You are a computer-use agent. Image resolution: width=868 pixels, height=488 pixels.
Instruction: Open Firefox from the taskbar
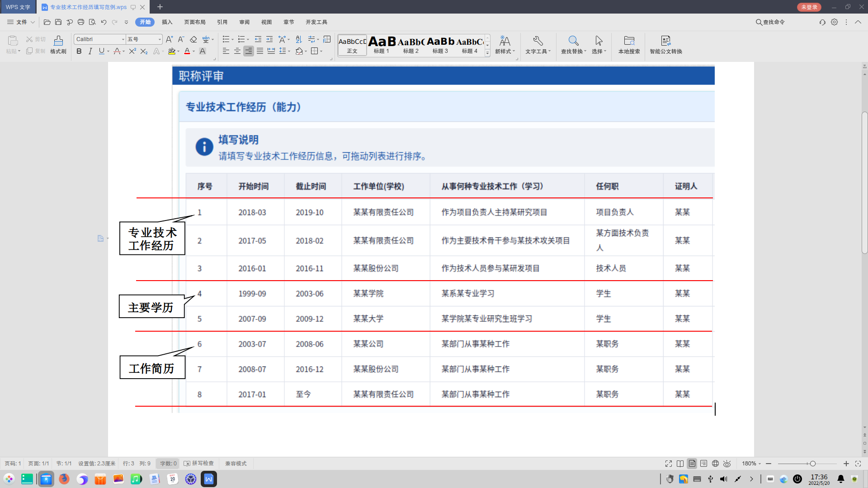[64, 479]
